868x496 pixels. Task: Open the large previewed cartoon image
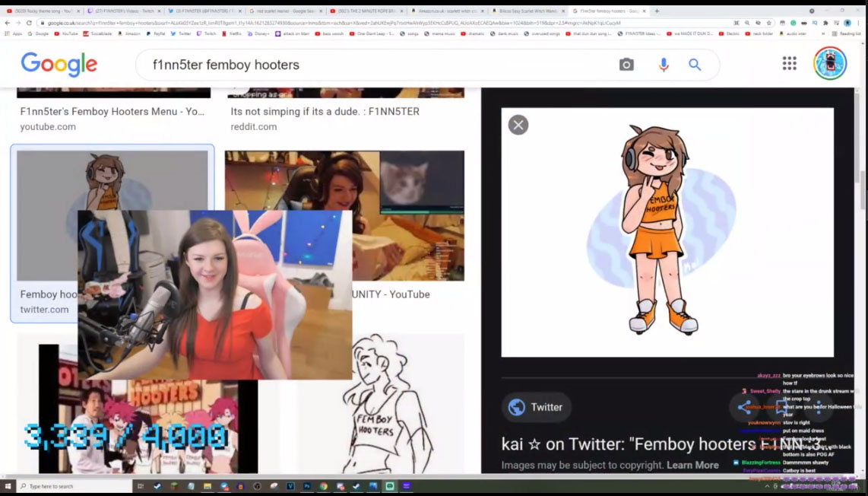pos(667,232)
